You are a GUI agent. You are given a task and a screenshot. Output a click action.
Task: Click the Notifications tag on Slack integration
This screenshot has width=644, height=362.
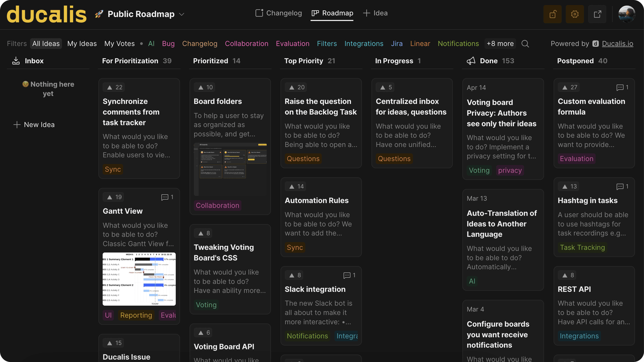point(307,336)
